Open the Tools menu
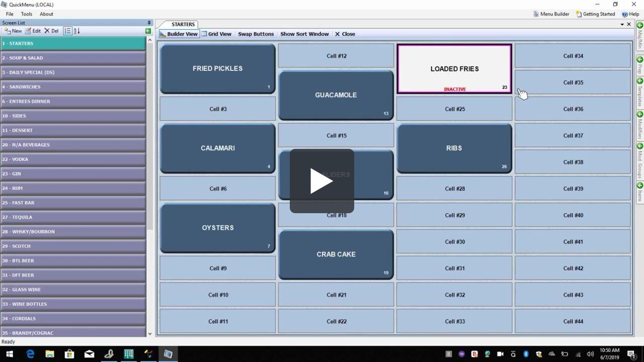 (x=26, y=14)
